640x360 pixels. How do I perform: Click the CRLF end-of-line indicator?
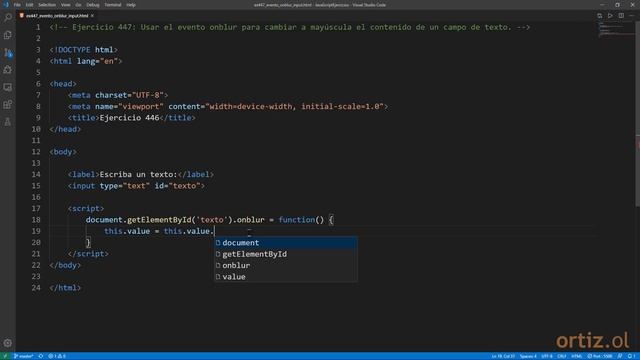click(562, 356)
